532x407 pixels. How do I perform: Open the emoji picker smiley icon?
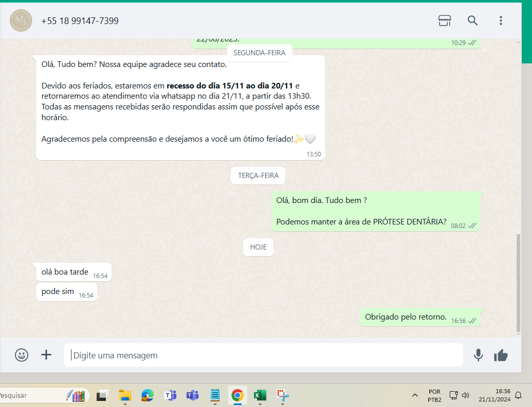click(x=21, y=355)
